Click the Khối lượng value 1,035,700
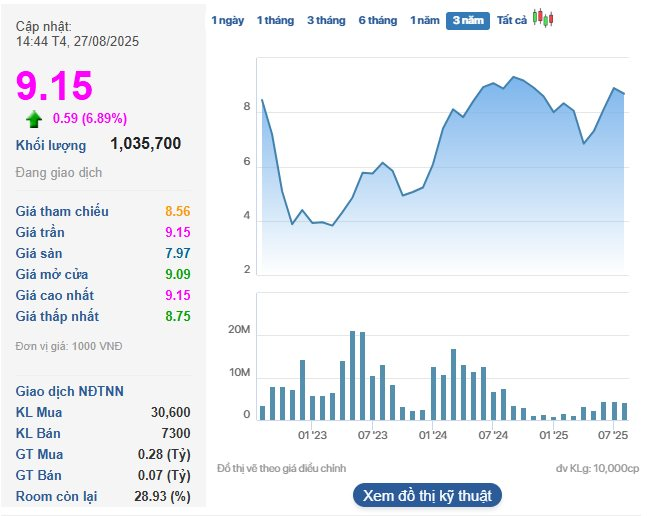The width and height of the screenshot is (651, 516). point(146,144)
